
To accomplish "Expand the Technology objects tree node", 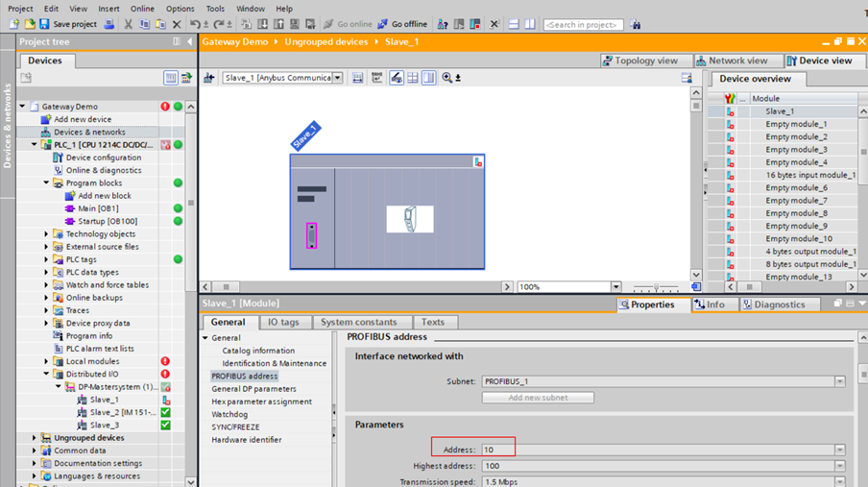I will click(46, 233).
